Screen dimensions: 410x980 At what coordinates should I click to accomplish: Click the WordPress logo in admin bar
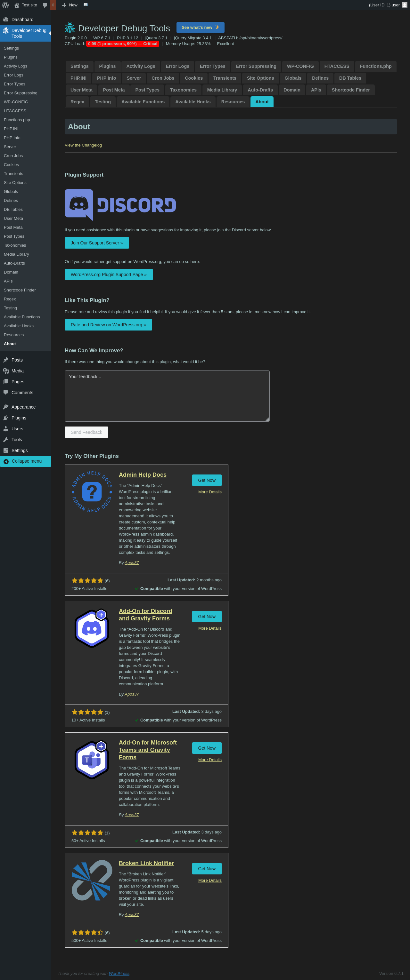click(x=5, y=5)
